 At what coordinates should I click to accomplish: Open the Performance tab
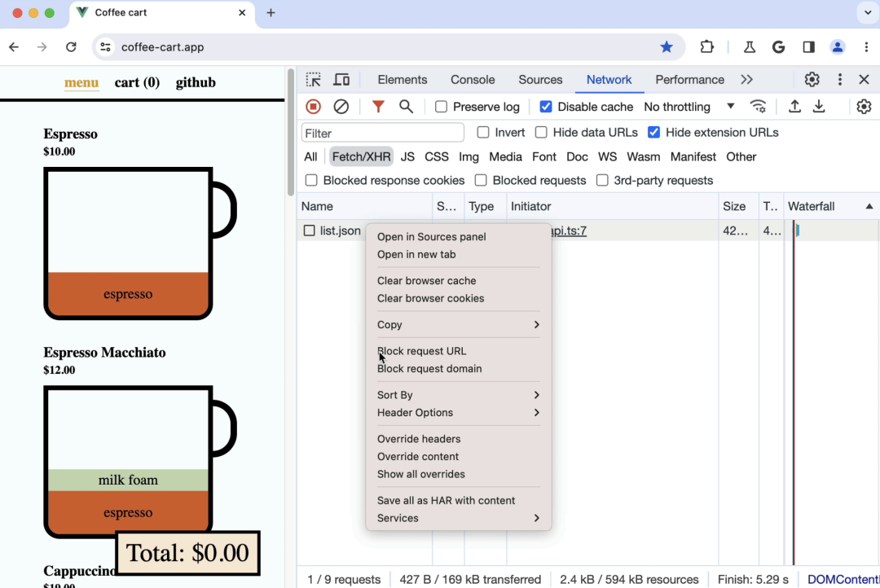[690, 80]
